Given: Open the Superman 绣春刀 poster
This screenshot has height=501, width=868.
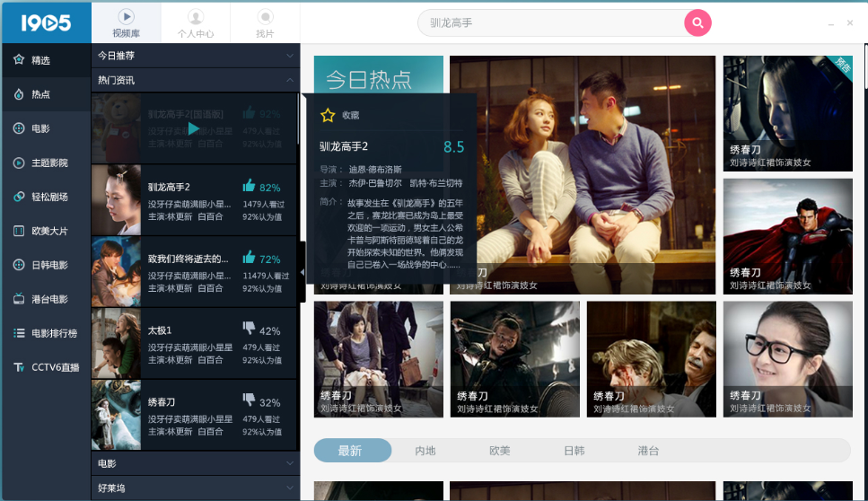Looking at the screenshot, I should [788, 236].
